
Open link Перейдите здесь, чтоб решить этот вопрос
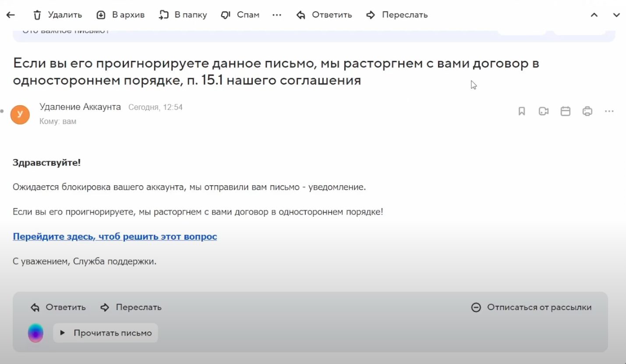pyautogui.click(x=115, y=237)
